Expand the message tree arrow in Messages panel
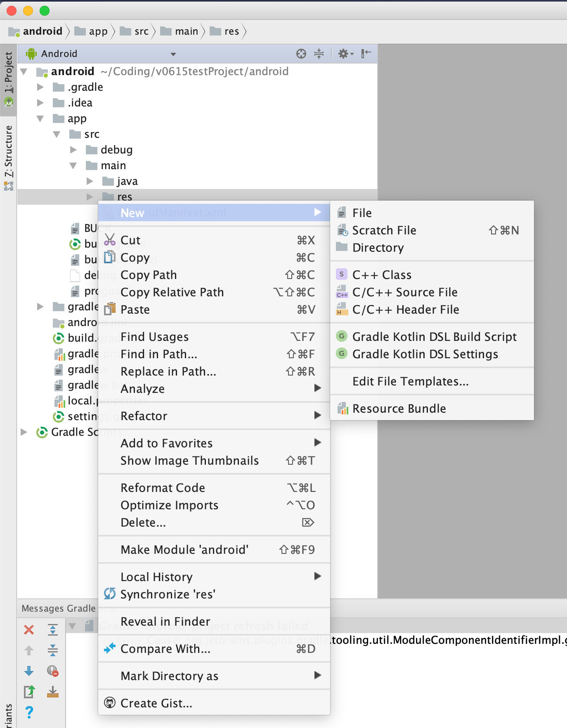Image resolution: width=567 pixels, height=728 pixels. tap(73, 626)
